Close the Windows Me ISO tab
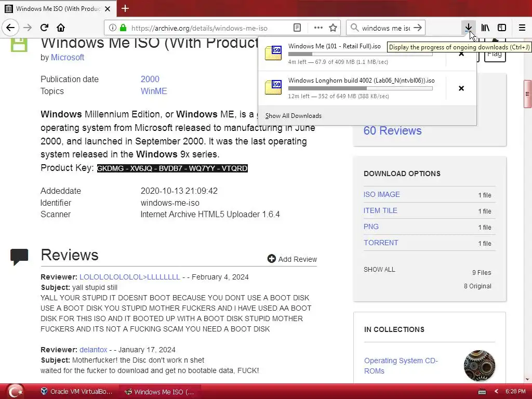Screen dimensions: 532x399 [x=108, y=9]
